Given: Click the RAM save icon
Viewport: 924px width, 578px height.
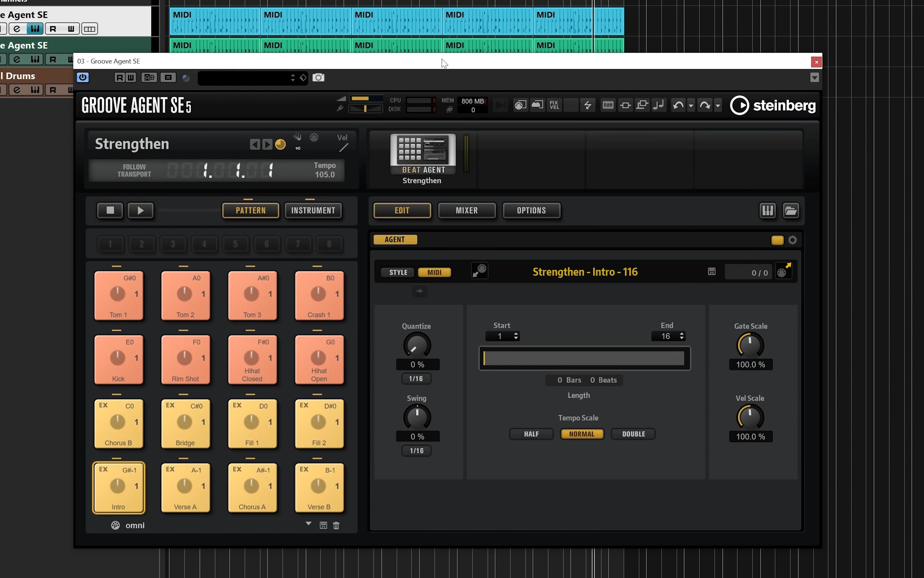Looking at the screenshot, I should [x=608, y=105].
